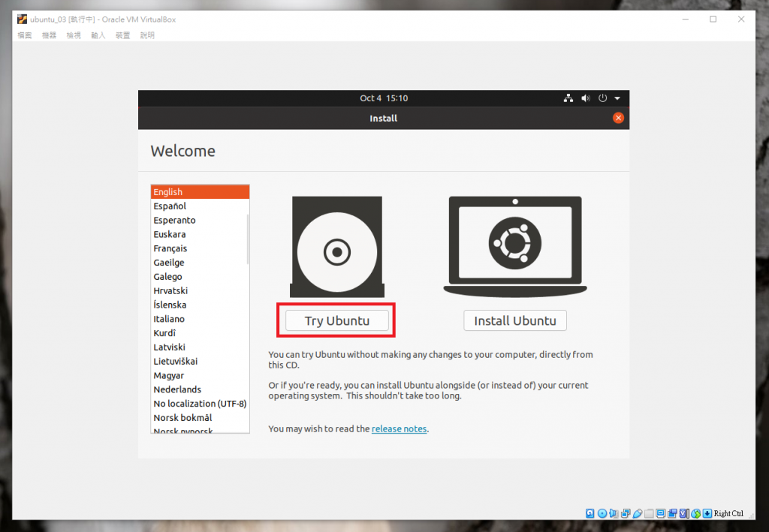Image resolution: width=769 pixels, height=532 pixels.
Task: Open the 輸入 (Input) menu
Action: point(98,35)
